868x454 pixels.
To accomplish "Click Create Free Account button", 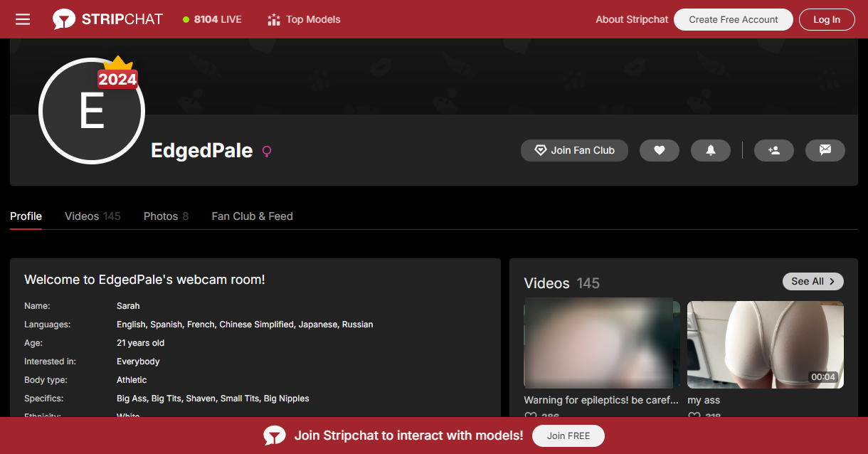I will pyautogui.click(x=733, y=19).
